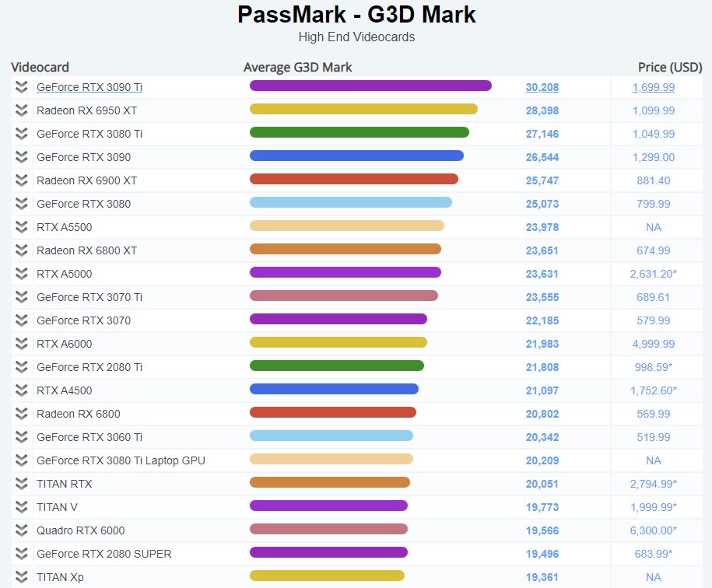The image size is (712, 588).
Task: Click the Videocard column header
Action: 40,67
